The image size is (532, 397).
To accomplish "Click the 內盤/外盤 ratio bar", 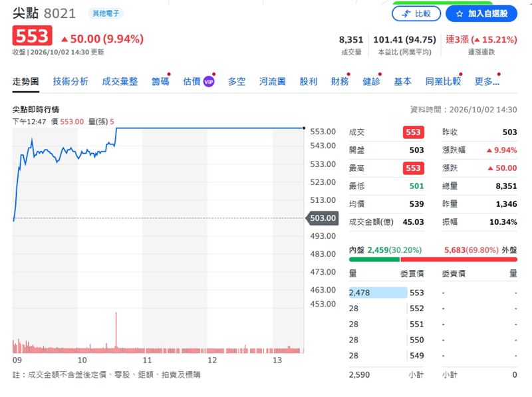I will [433, 259].
